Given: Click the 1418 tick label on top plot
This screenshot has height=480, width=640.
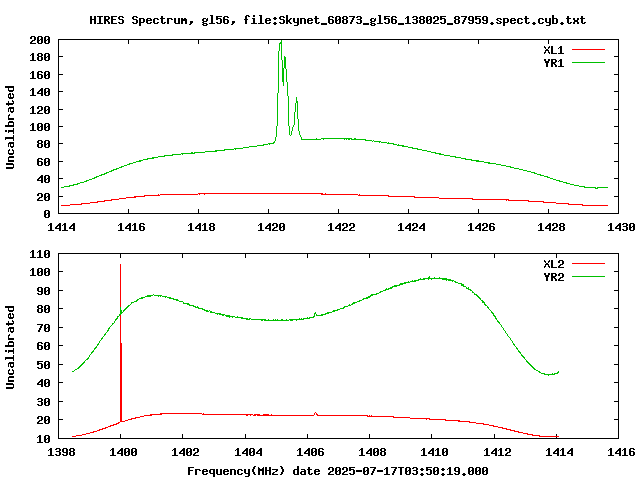Looking at the screenshot, I should [201, 227].
